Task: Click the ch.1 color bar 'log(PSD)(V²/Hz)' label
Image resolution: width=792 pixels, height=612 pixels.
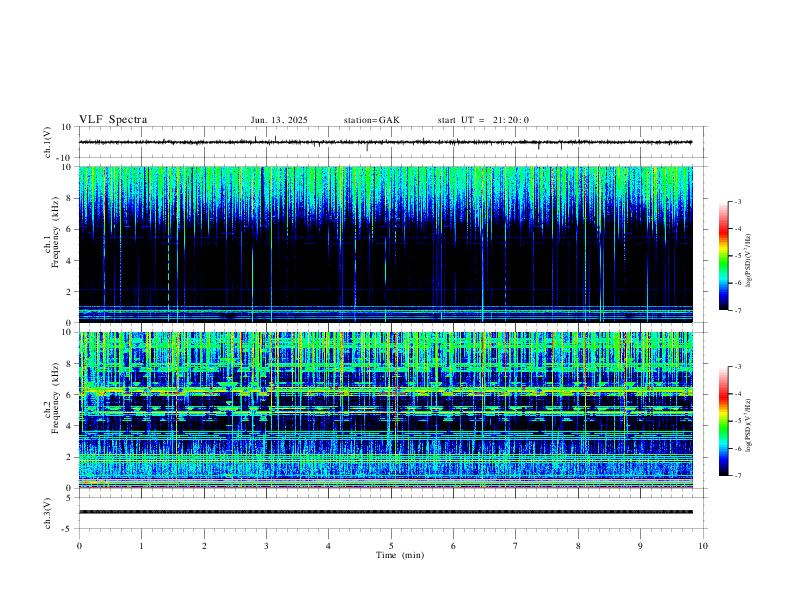Action: click(x=749, y=261)
